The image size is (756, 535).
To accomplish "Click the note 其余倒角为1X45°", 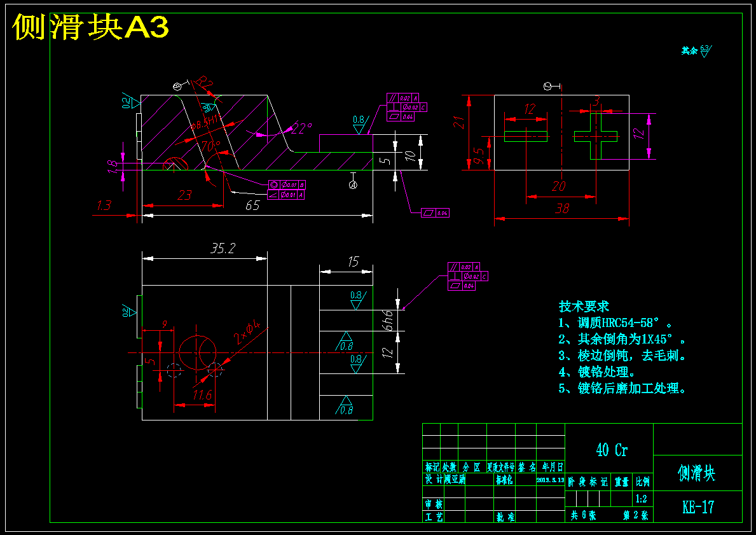I will point(622,339).
